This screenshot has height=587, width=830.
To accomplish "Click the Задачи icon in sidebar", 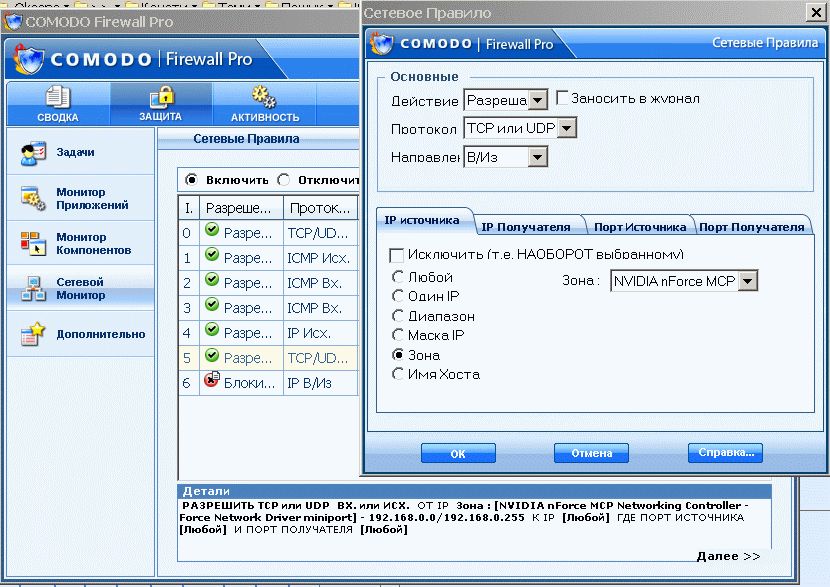I will (33, 152).
